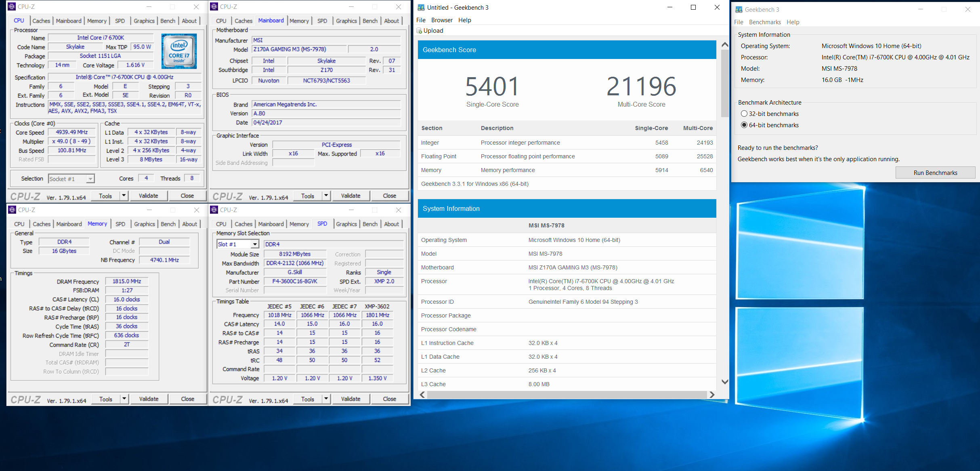Screen dimensions: 980x471
Task: Click the CPU-Z icon in the Memory window title bar
Action: [12, 210]
